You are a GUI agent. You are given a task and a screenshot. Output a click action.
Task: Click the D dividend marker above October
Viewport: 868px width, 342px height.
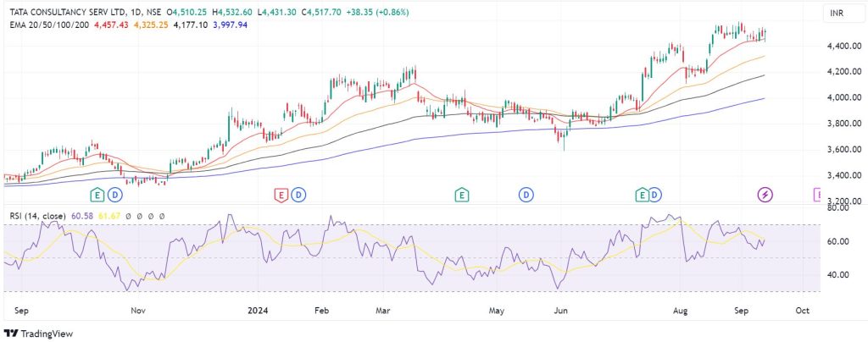coord(115,195)
